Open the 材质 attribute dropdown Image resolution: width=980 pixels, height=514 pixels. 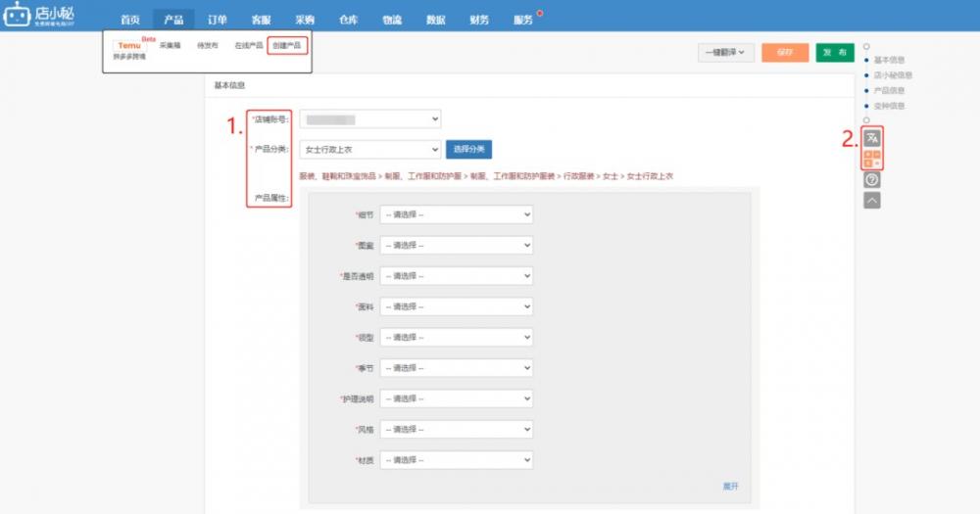tap(457, 460)
